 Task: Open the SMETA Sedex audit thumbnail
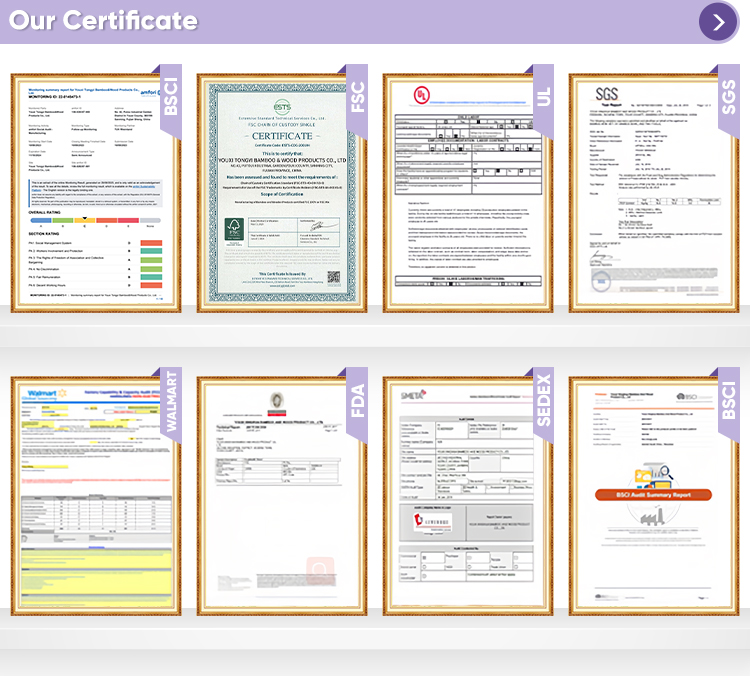coord(468,496)
